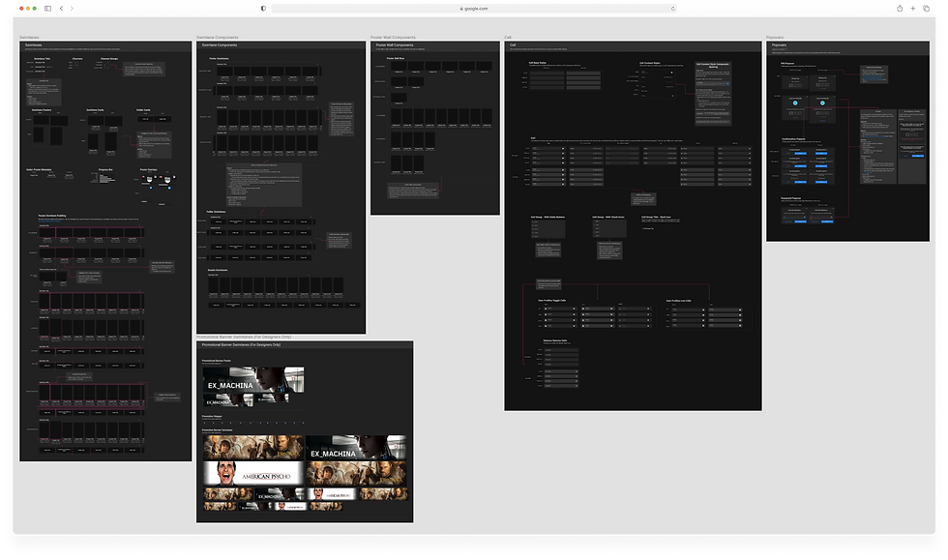Click the 'Popovers' frame header title
Image resolution: width=948 pixels, height=560 pixels.
click(780, 44)
